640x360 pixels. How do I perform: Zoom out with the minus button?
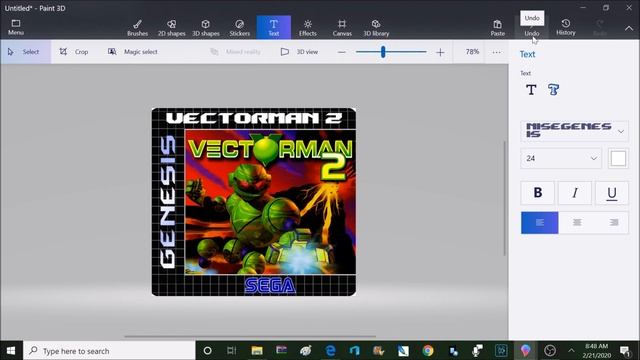[342, 52]
